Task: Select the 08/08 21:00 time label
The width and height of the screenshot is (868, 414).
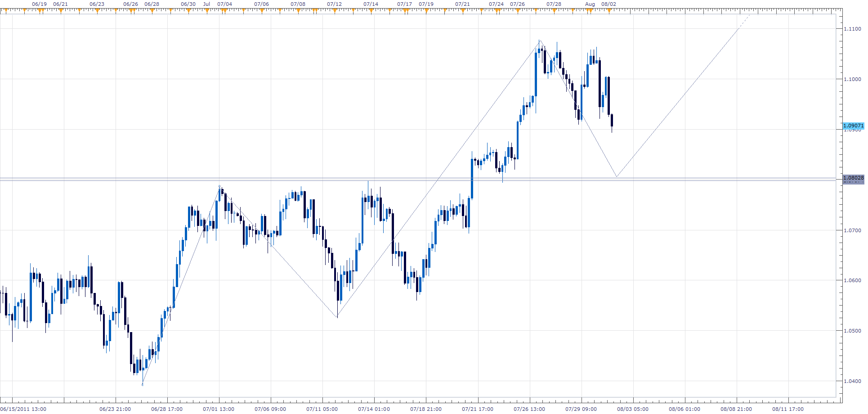Action: (736, 409)
